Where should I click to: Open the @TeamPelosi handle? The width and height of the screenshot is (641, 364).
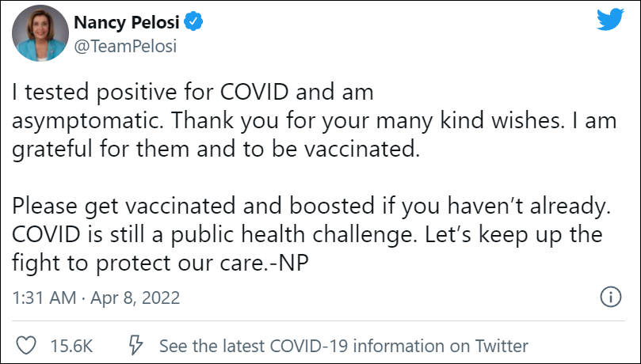tap(125, 46)
